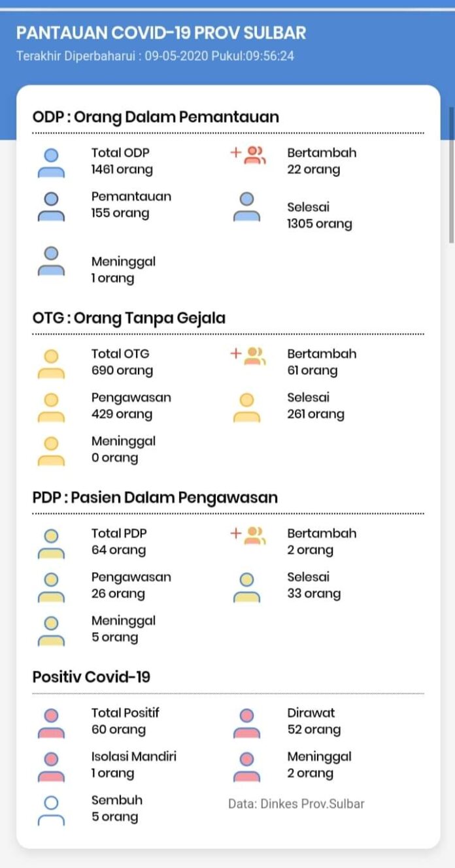Click the Total ODP person icon
The image size is (455, 868).
click(51, 163)
